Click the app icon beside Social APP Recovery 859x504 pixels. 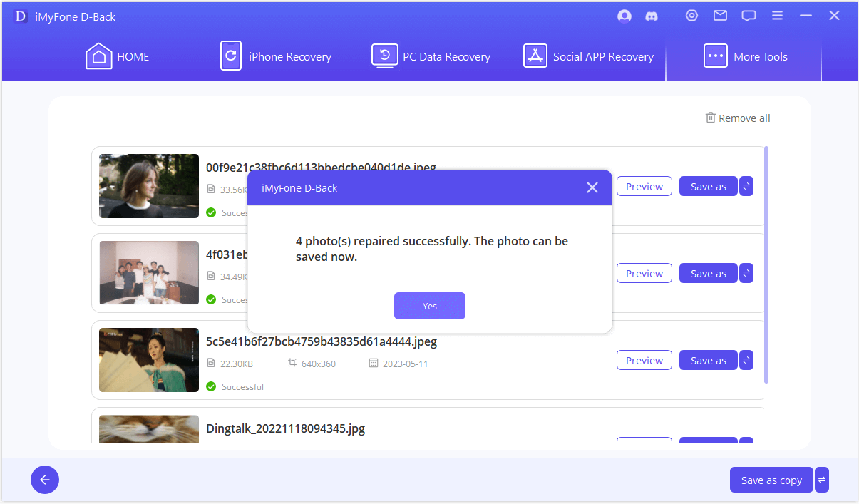tap(535, 56)
